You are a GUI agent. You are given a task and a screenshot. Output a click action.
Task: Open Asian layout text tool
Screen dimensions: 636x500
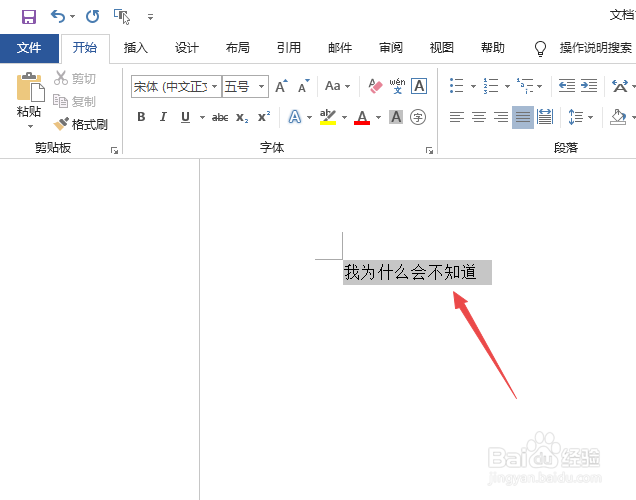tap(620, 86)
